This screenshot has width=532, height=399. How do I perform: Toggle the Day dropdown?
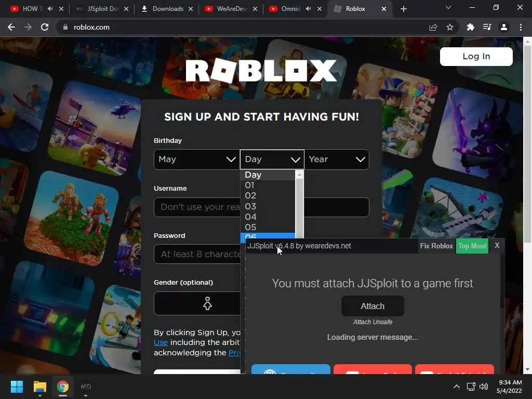(272, 159)
